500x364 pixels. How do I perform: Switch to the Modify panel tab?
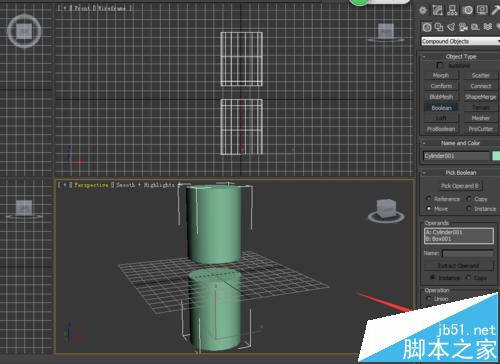pos(437,10)
